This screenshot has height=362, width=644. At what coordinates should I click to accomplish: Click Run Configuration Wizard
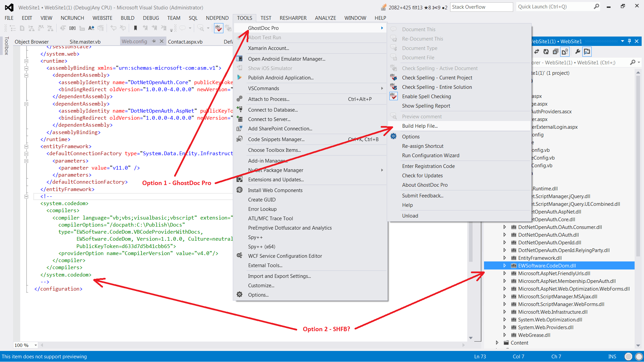[459, 155]
